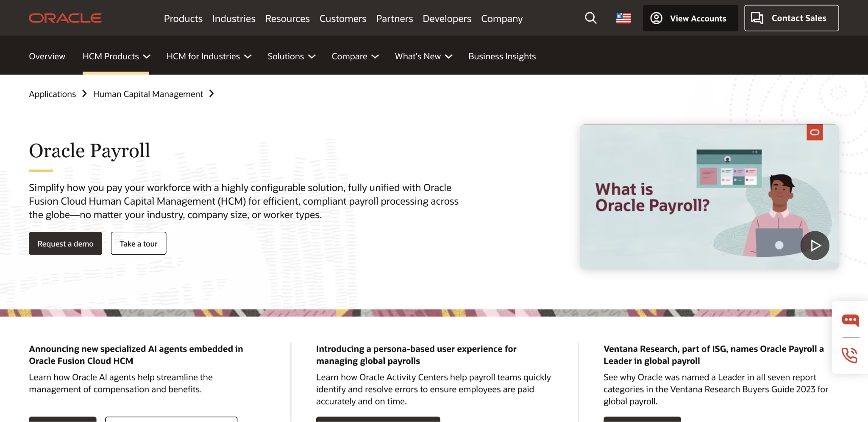Viewport: 868px width, 422px height.
Task: Open the Applications breadcrumb link
Action: tap(52, 94)
